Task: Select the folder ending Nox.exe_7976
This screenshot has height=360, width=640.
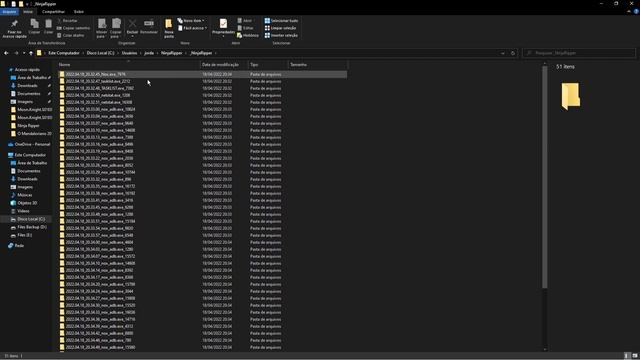Action: tap(202, 74)
